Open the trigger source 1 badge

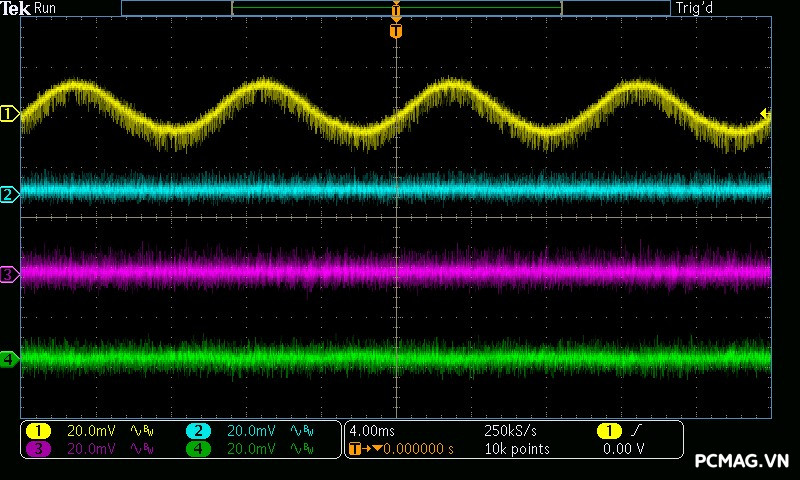pyautogui.click(x=608, y=431)
